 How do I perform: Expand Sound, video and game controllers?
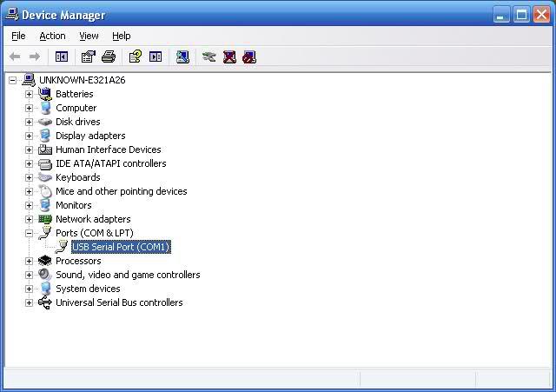coord(29,275)
